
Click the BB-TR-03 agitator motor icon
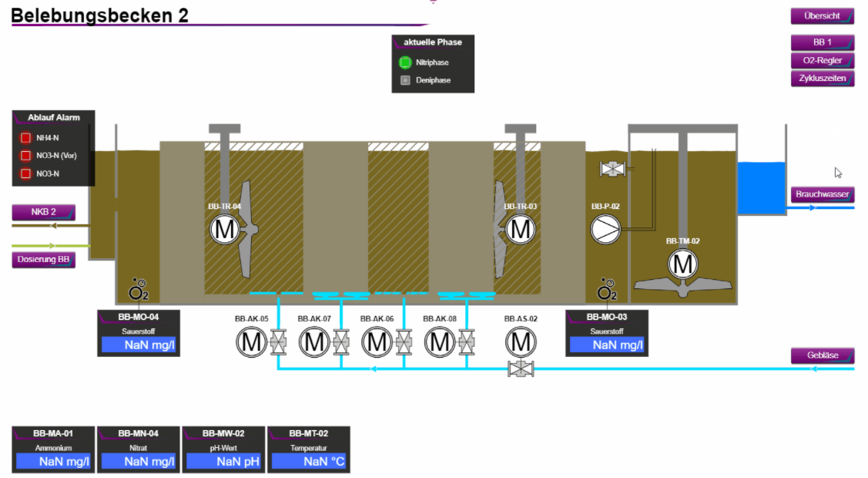pos(521,229)
